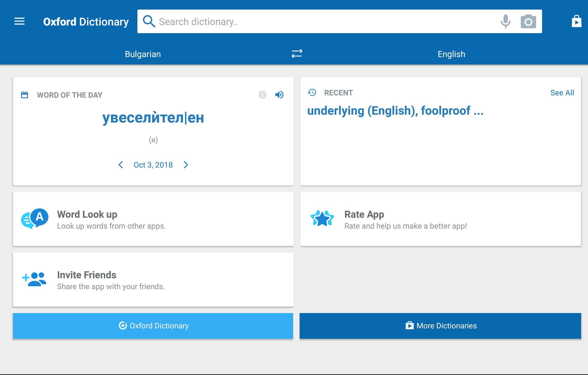Click the Word of the Day info icon

pyautogui.click(x=262, y=95)
